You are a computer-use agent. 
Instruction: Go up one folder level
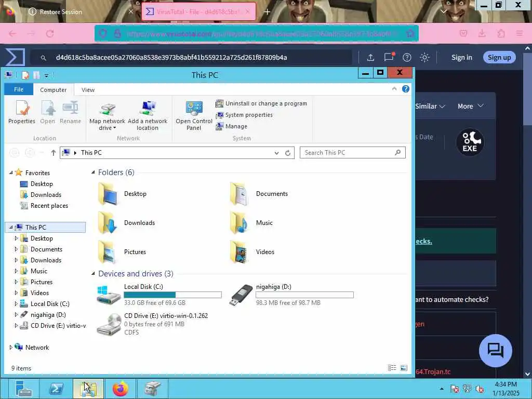pyautogui.click(x=54, y=153)
